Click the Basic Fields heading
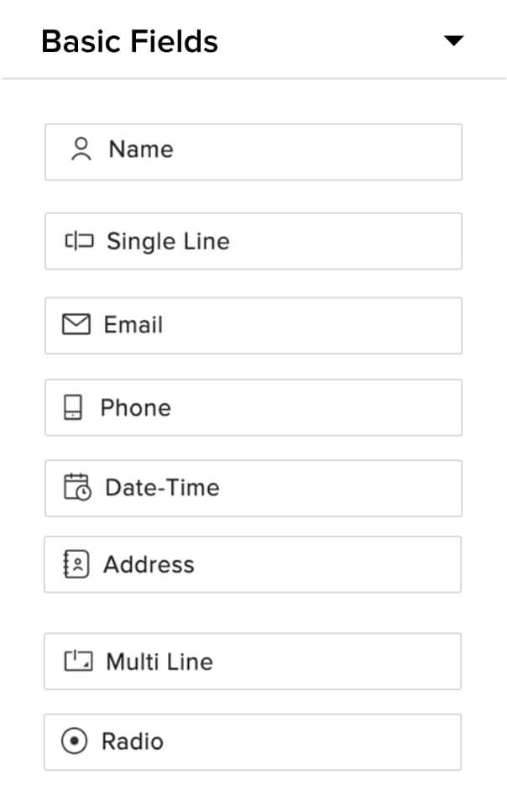 click(129, 41)
